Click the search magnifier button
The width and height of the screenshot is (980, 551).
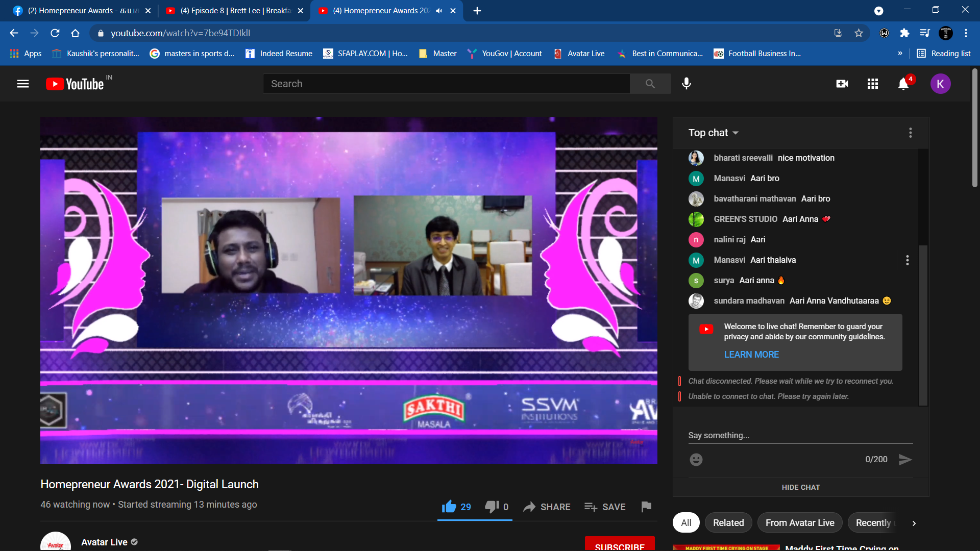click(650, 84)
